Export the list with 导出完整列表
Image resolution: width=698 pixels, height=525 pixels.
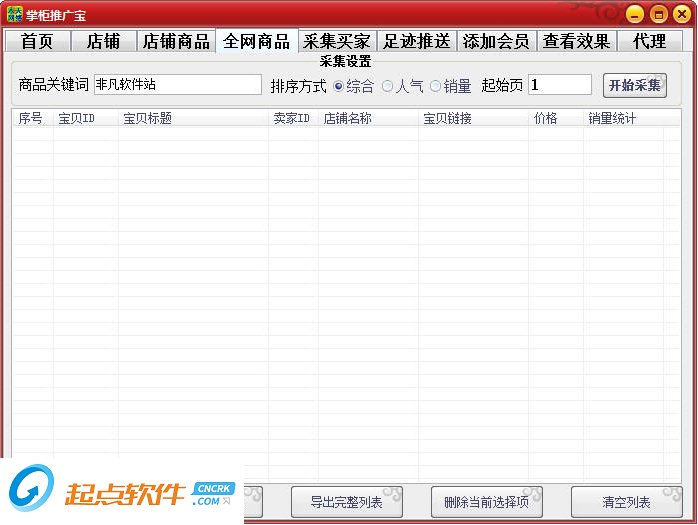[x=347, y=502]
